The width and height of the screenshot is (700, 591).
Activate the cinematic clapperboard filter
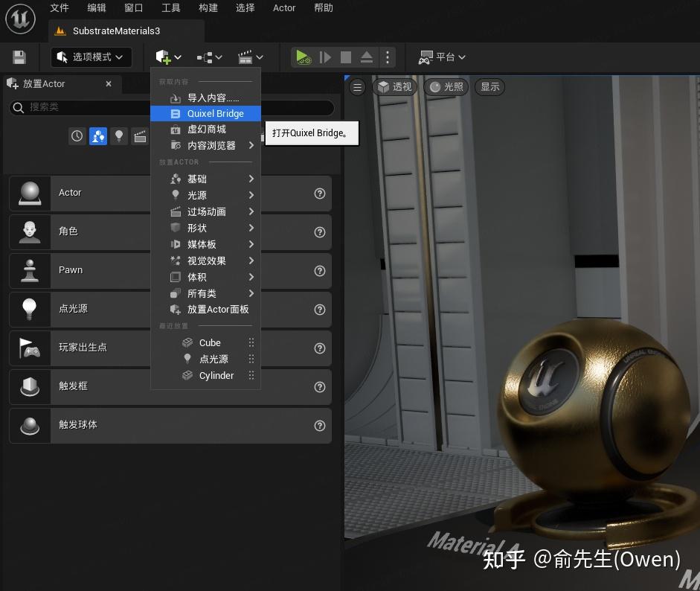[x=141, y=136]
